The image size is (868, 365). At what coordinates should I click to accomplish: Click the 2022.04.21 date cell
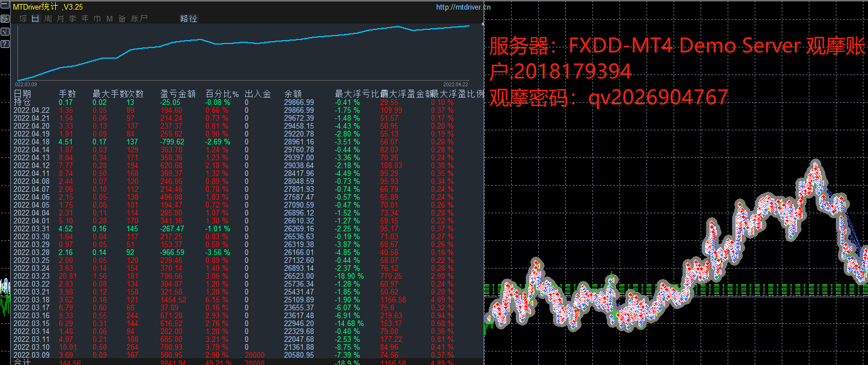point(32,118)
